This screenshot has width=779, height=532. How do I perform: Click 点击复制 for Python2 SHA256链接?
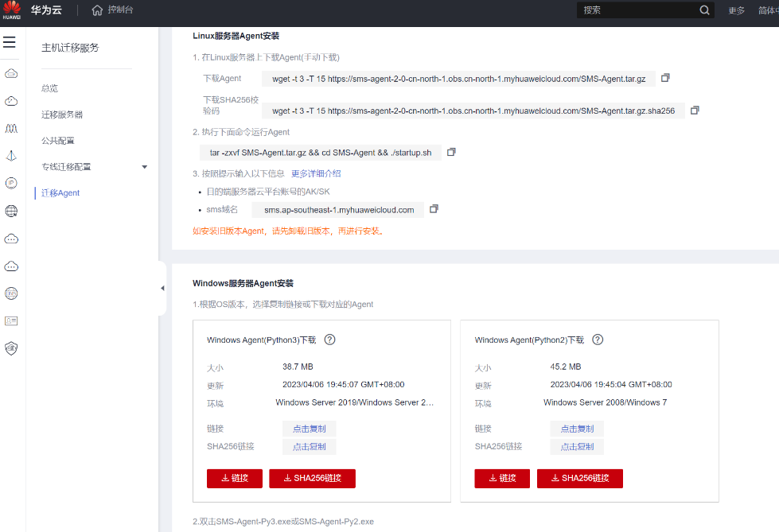577,447
